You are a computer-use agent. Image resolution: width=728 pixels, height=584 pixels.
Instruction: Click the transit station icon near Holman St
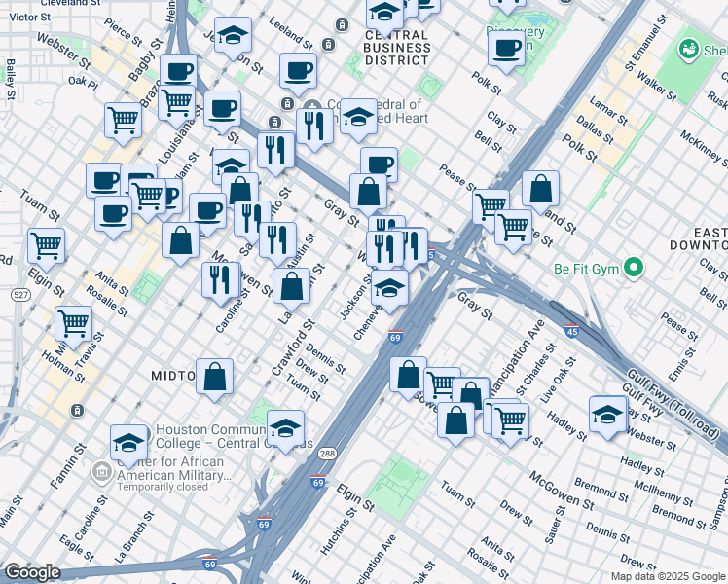(x=77, y=411)
